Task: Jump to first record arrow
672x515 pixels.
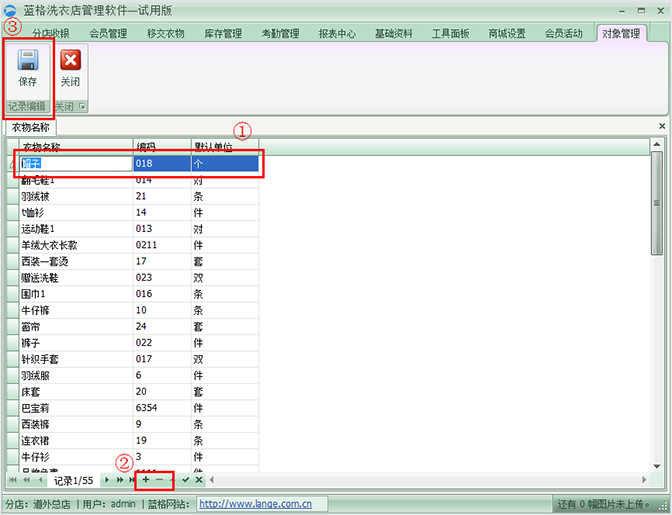Action: (x=13, y=480)
